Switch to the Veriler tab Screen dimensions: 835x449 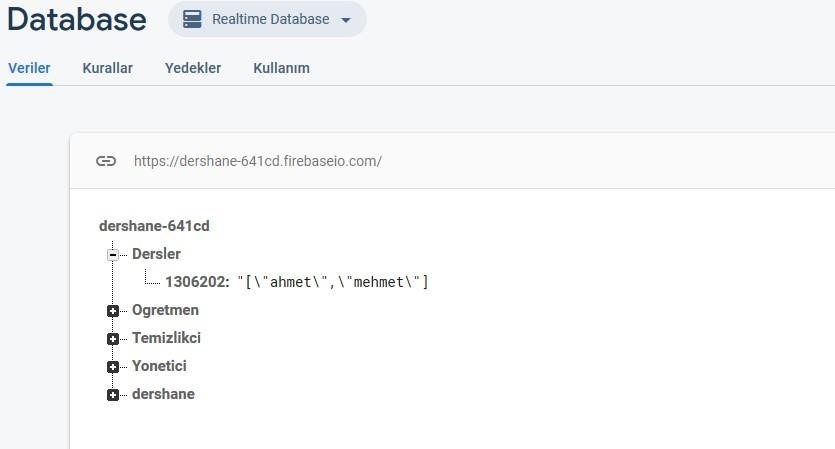click(x=29, y=68)
